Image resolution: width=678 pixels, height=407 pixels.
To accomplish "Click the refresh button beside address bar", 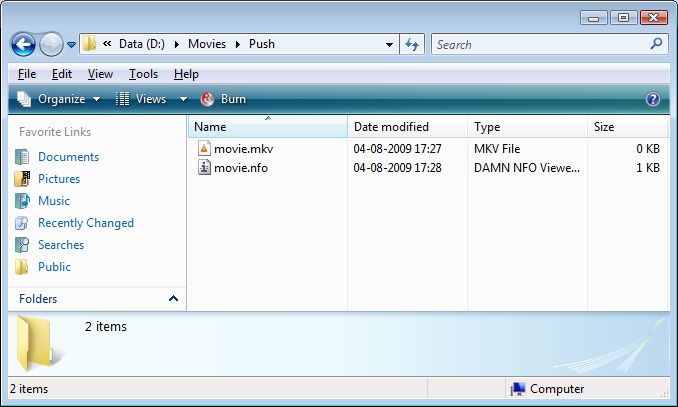I will tap(411, 44).
